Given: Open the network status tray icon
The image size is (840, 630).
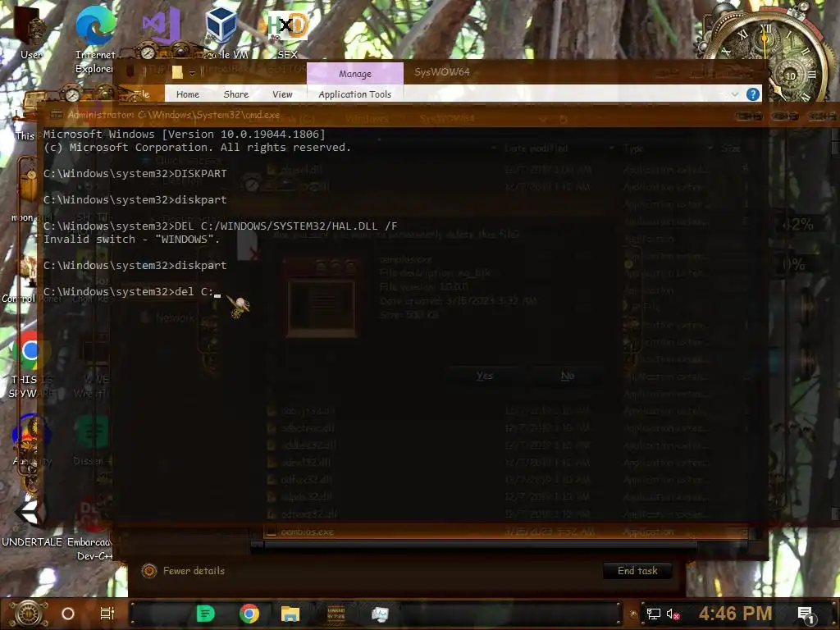Looking at the screenshot, I should pyautogui.click(x=653, y=614).
